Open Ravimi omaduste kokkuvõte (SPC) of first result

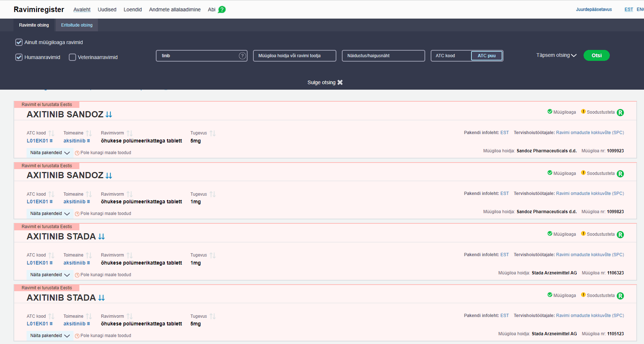click(590, 133)
